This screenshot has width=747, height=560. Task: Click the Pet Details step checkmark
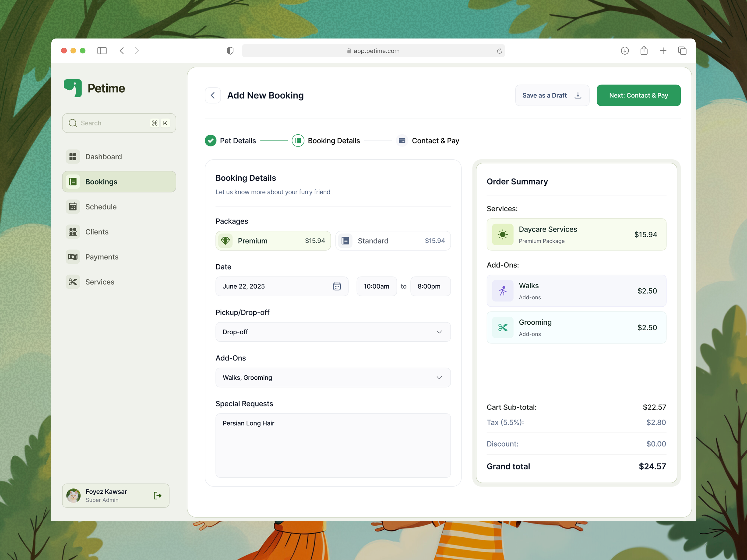point(210,140)
